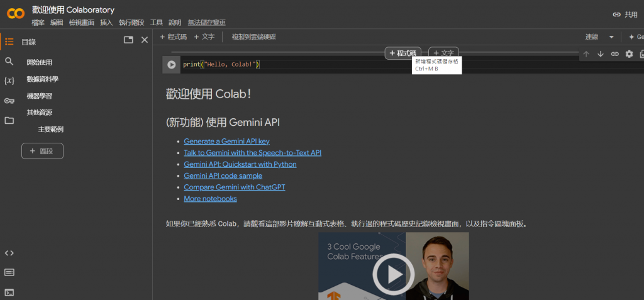Go to 數據資料學 section in contents
The image size is (644, 300).
tap(43, 79)
